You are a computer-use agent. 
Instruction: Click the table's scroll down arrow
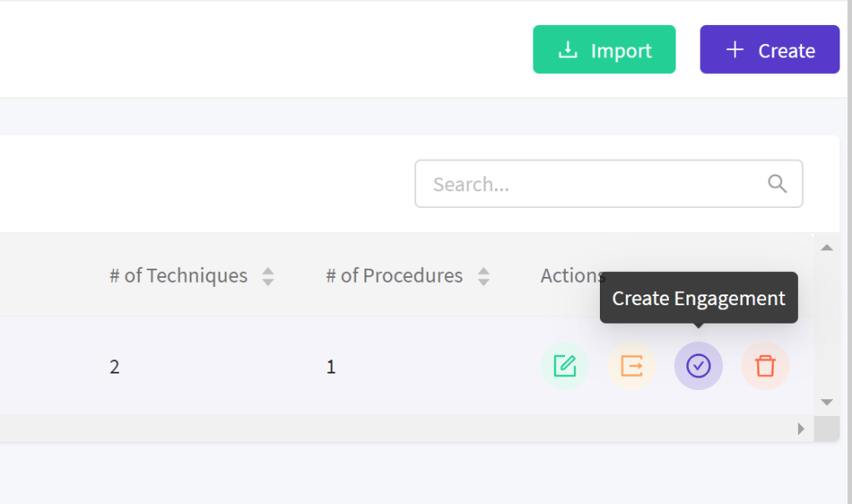click(x=826, y=402)
